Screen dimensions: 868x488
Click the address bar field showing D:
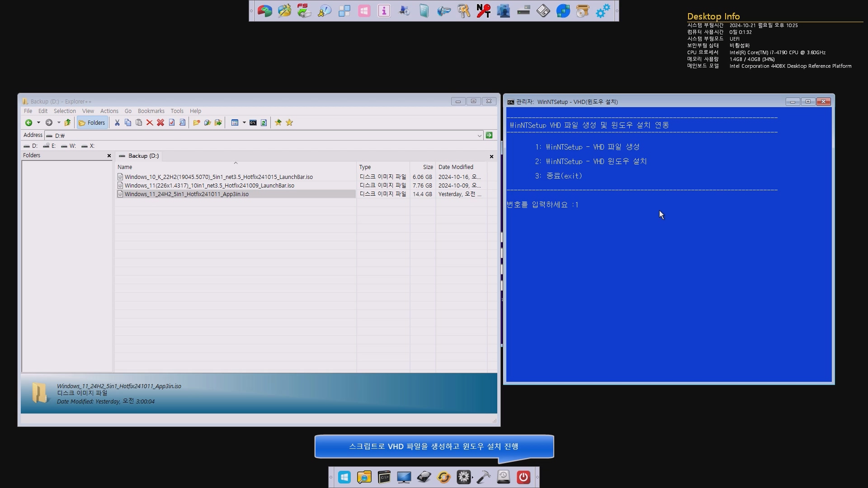click(x=264, y=136)
